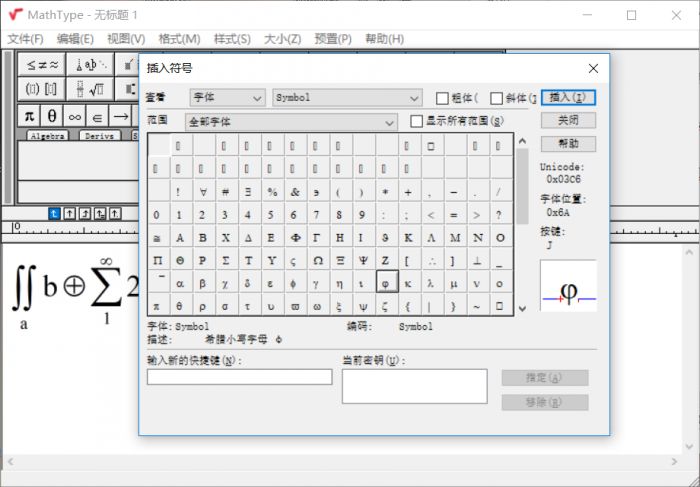Expand the 字体 view-by dropdown
Viewport: 700px width, 487px height.
tap(228, 98)
